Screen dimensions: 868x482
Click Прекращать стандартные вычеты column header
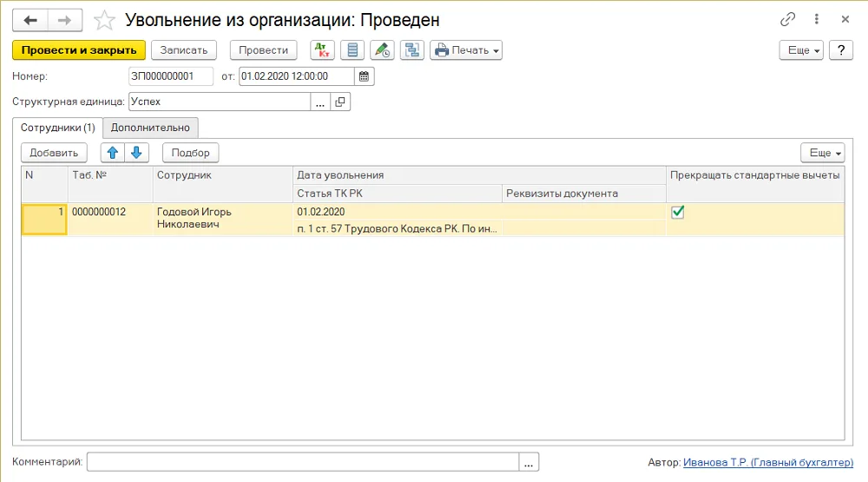(x=755, y=184)
